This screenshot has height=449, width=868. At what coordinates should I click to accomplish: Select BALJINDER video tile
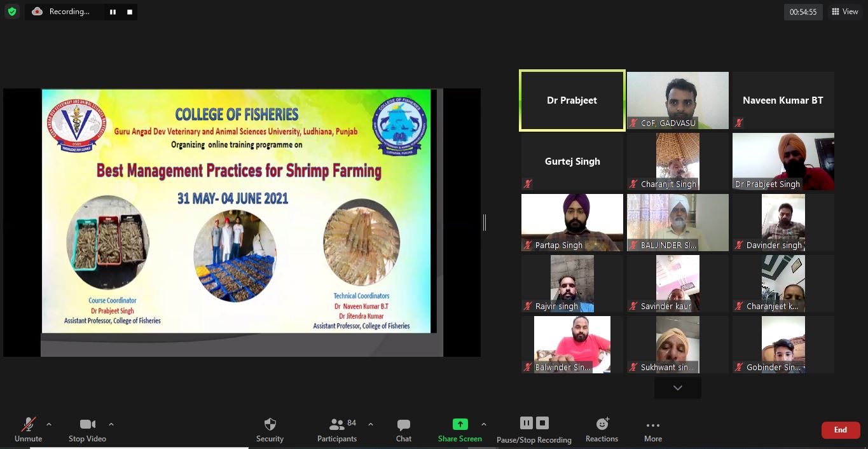pos(678,223)
